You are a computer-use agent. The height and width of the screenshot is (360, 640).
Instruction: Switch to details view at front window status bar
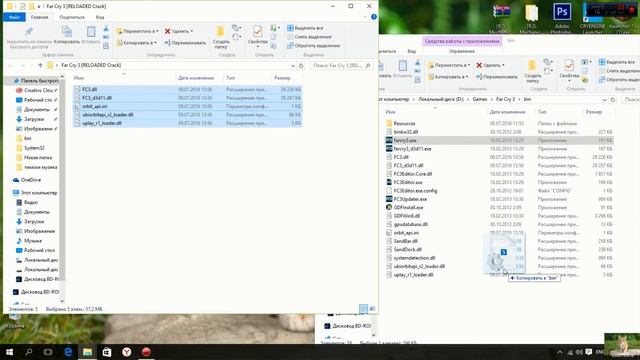tap(363, 309)
